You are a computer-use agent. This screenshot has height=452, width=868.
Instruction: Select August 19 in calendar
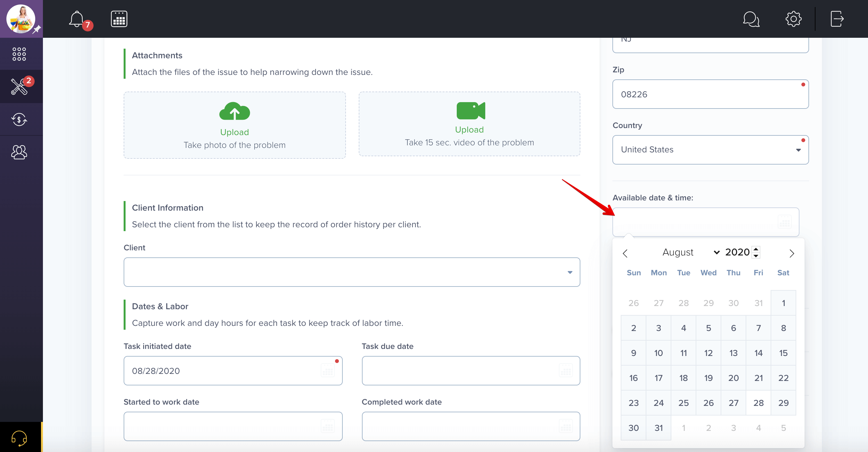pyautogui.click(x=708, y=377)
